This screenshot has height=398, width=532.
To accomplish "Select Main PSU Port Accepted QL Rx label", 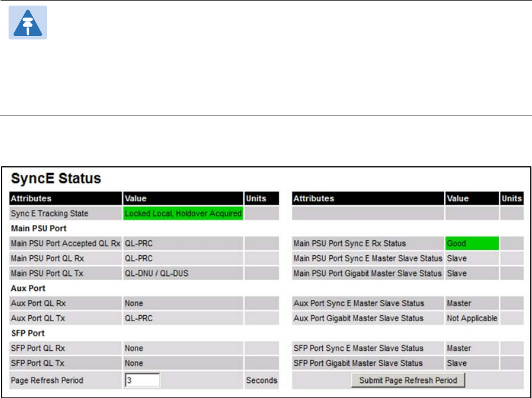I will 65,244.
